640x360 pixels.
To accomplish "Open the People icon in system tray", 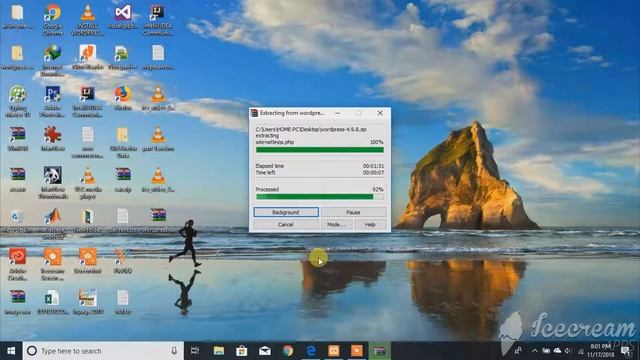I will [x=518, y=351].
